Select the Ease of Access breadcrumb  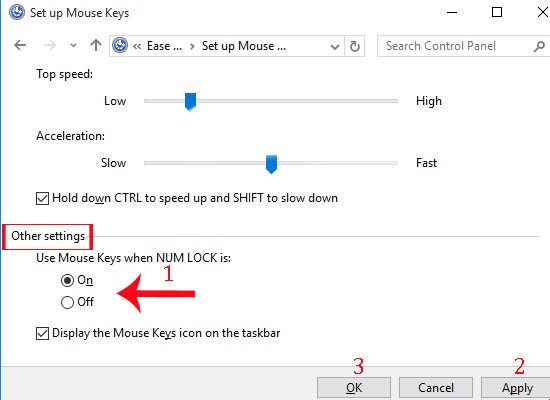(164, 46)
